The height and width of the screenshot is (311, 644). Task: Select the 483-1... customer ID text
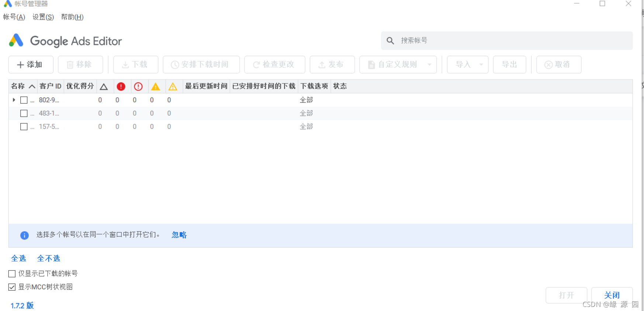tap(49, 113)
